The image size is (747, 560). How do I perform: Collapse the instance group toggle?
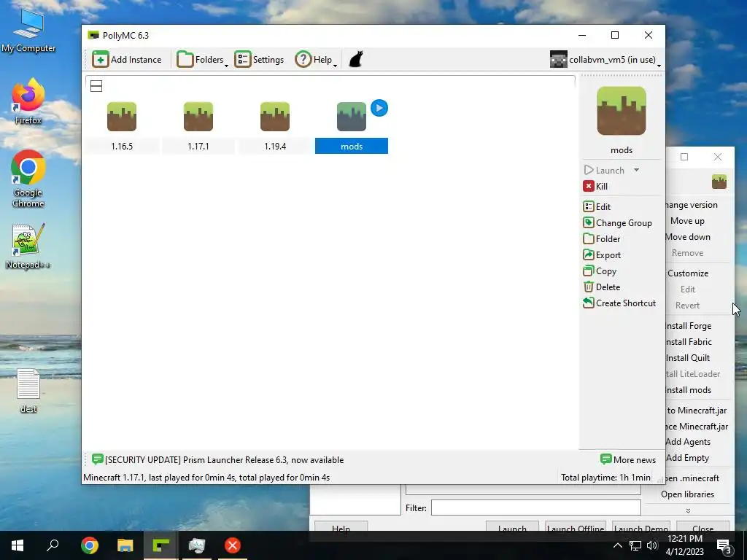click(x=96, y=86)
